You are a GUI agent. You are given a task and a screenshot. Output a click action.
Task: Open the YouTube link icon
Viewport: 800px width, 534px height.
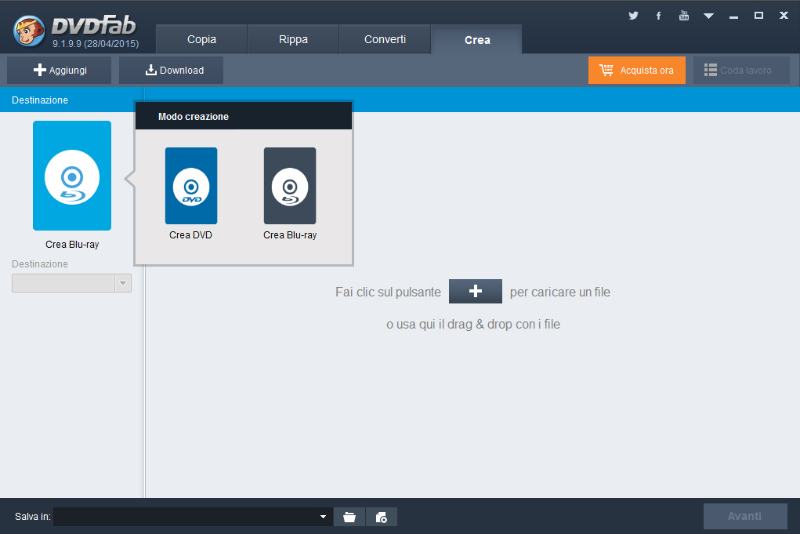pos(684,16)
